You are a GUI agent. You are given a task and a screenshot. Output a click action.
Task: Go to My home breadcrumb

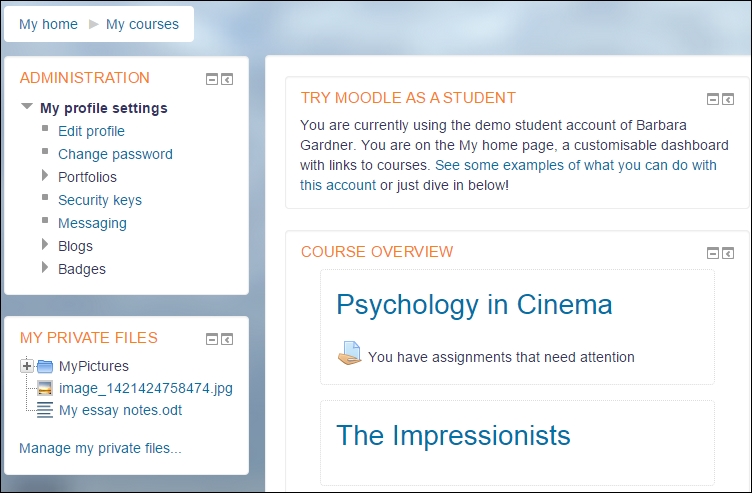pos(48,24)
